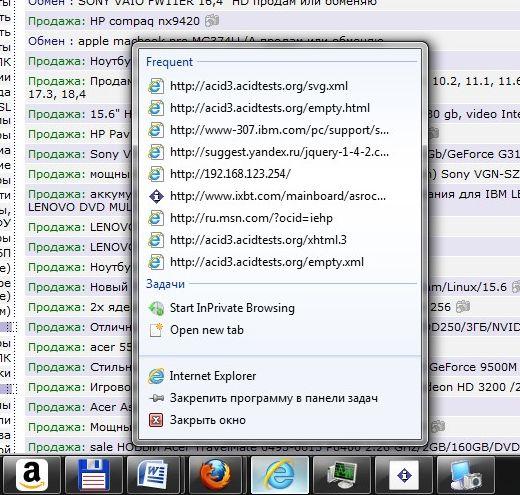The height and width of the screenshot is (495, 520).
Task: Open Amazon from the taskbar
Action: point(32,475)
